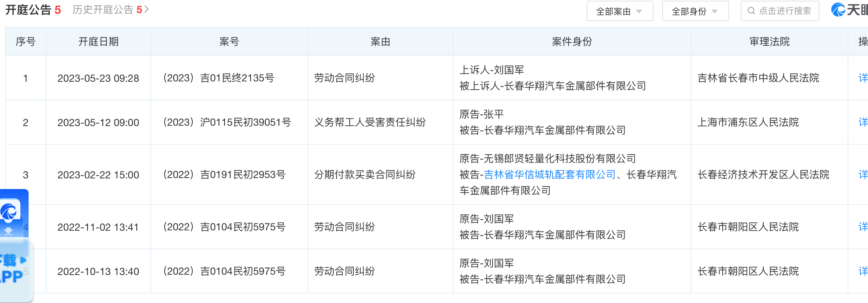The image size is (868, 303).
Task: Click the 点击进行搜索 search field
Action: (x=784, y=11)
